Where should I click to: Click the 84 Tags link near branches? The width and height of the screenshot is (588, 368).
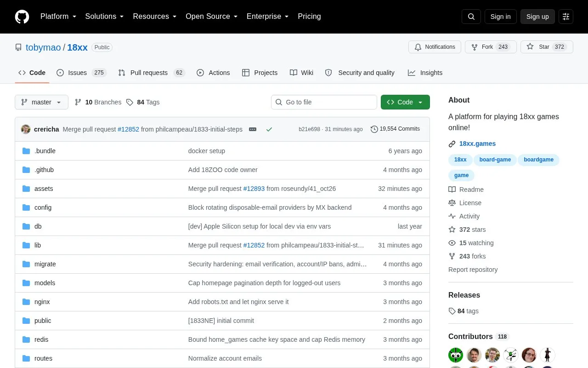coord(143,102)
